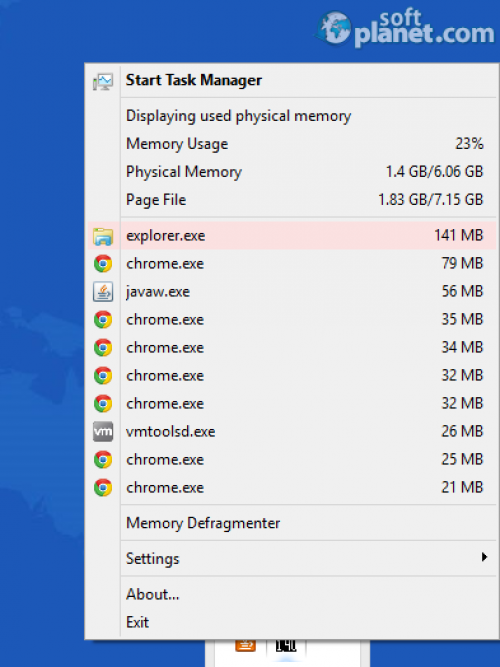Click the Task Manager monitor icon

[103, 81]
